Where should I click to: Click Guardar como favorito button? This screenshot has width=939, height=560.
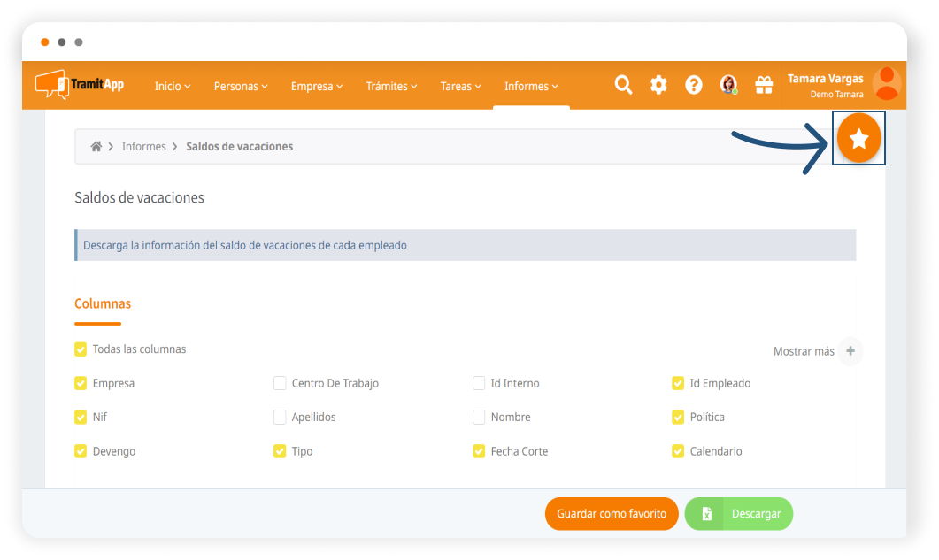tap(612, 514)
